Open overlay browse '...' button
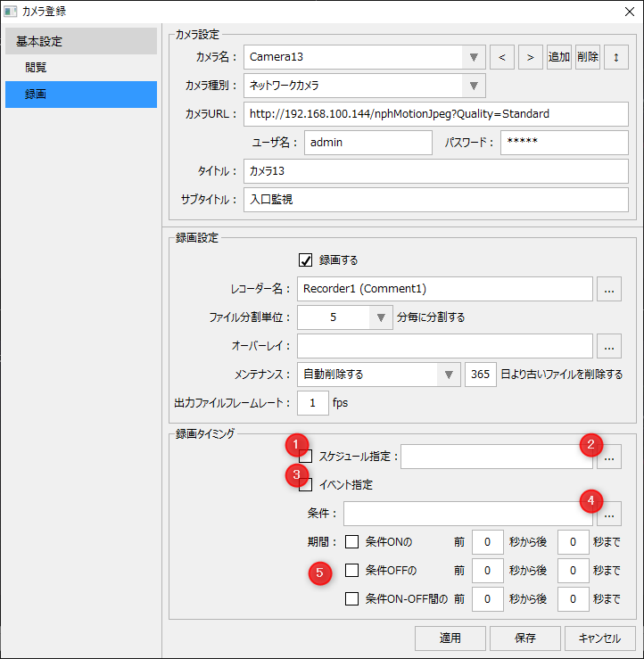Screen dimensions: 644x659 (609, 346)
